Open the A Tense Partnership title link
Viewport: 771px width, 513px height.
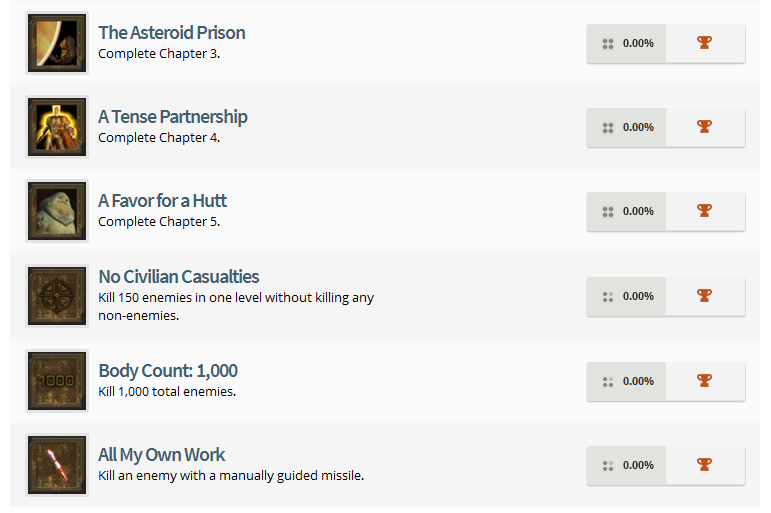[172, 117]
